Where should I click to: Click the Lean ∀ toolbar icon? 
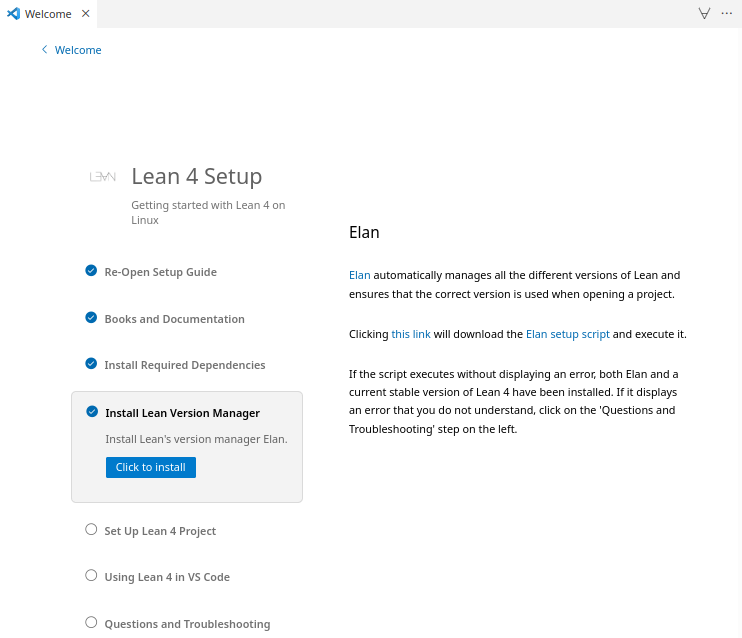click(704, 14)
